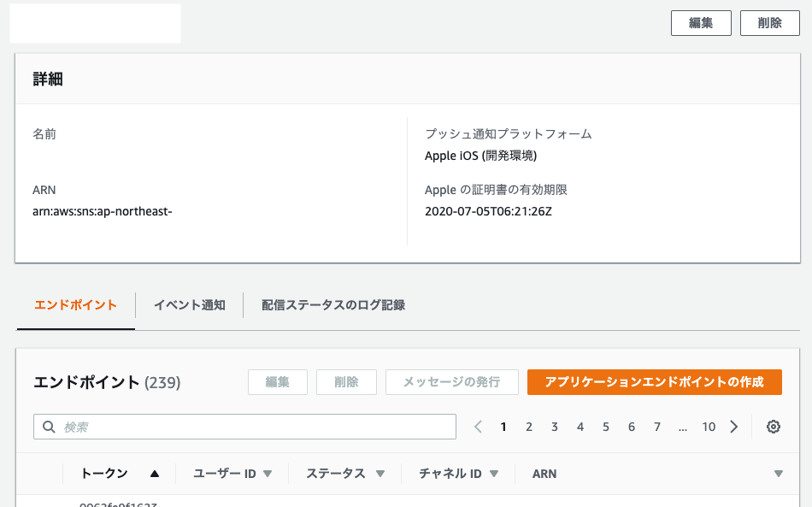Click the top 編集 button
Viewport: 812px width, 507px height.
pos(701,23)
